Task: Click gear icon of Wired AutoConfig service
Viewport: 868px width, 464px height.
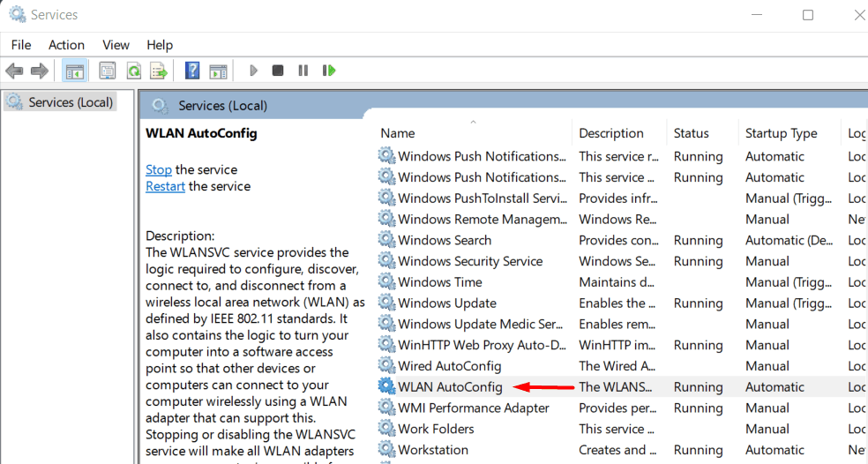Action: (387, 366)
